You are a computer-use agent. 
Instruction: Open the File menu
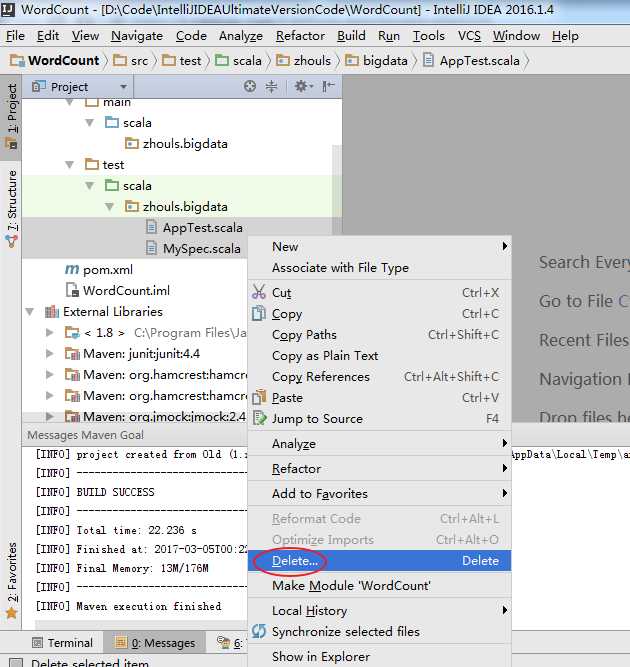pos(15,36)
